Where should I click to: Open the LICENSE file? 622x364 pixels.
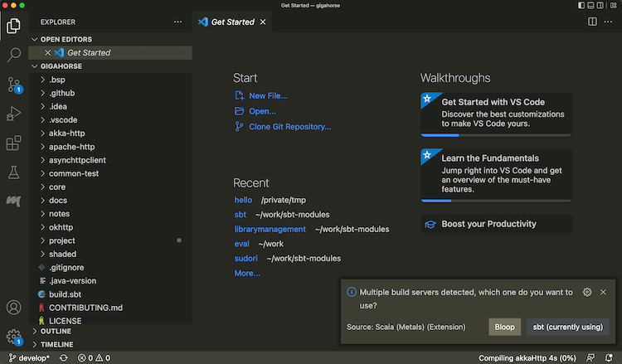tap(109, 320)
